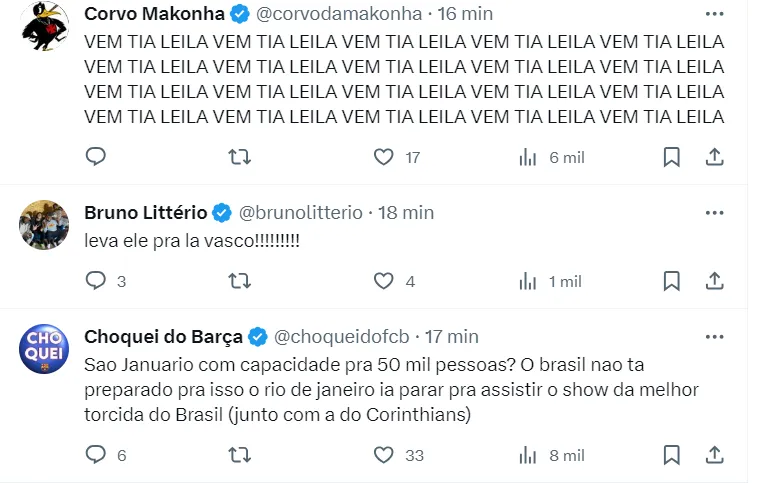The image size is (776, 483).
Task: Share Bruno Littério's tweet
Action: point(715,281)
